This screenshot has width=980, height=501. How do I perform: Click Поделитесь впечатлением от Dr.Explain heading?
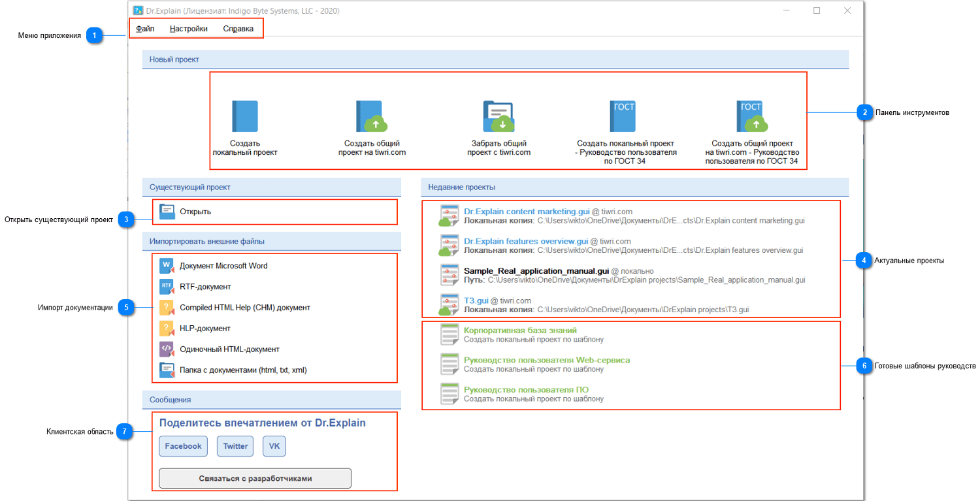pos(263,423)
